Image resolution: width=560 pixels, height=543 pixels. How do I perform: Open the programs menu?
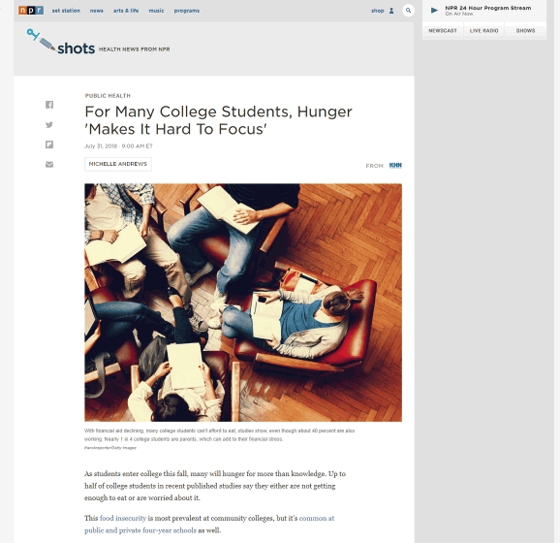[x=187, y=11]
